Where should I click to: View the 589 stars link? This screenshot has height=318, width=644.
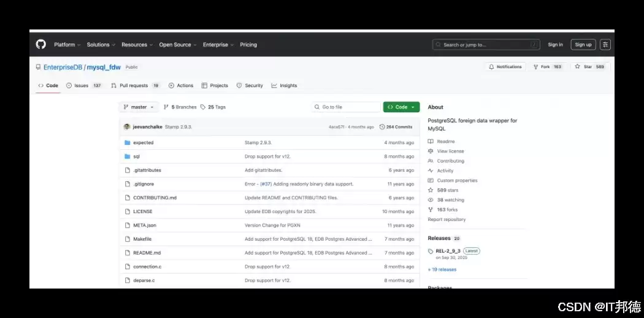tap(443, 190)
